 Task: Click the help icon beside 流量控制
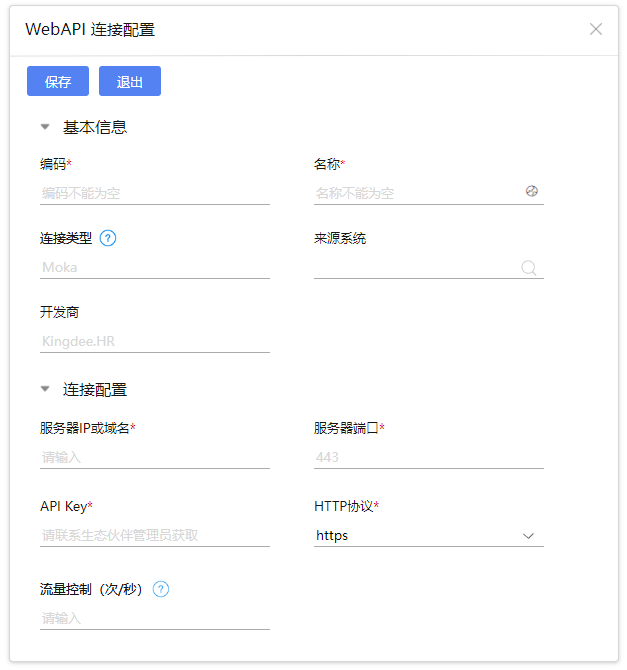(x=161, y=589)
